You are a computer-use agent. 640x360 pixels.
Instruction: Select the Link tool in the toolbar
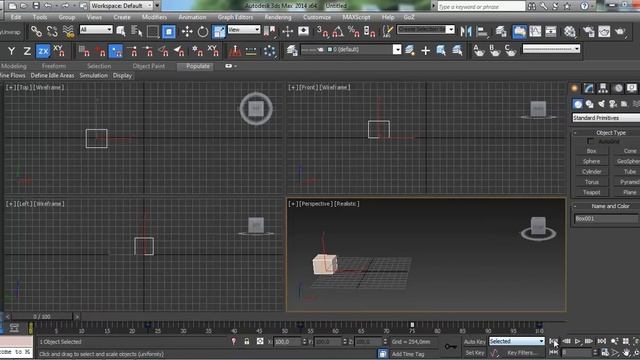click(x=36, y=31)
